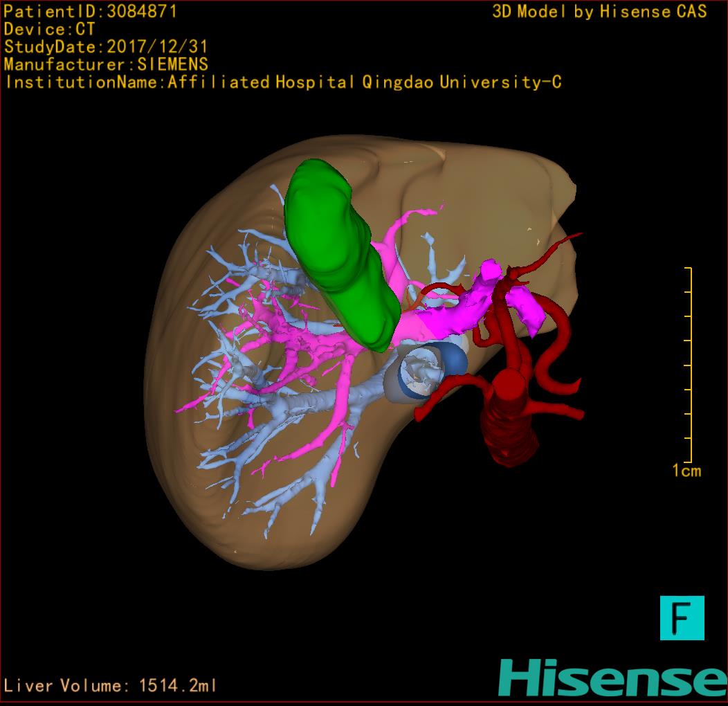Click the InstitutionName Affiliated Hospital text
This screenshot has height=706, width=728.
[x=283, y=82]
